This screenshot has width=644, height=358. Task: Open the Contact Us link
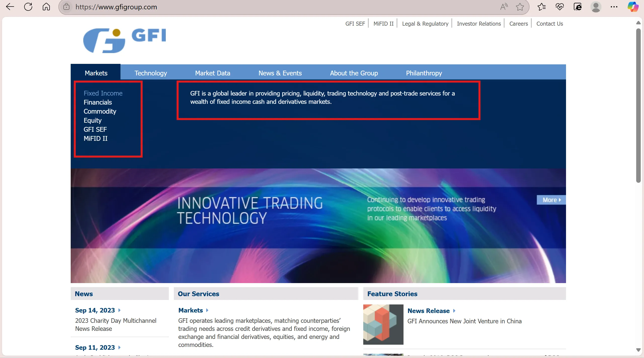click(550, 24)
